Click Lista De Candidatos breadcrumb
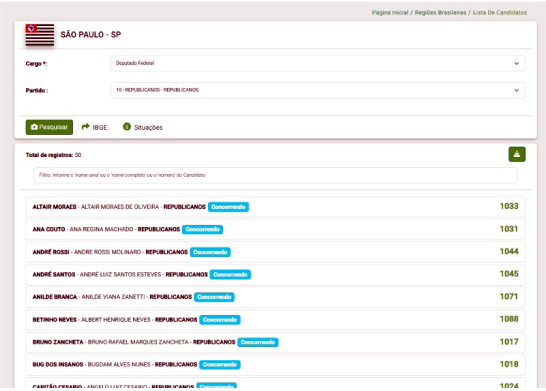This screenshot has width=546, height=391. 500,13
